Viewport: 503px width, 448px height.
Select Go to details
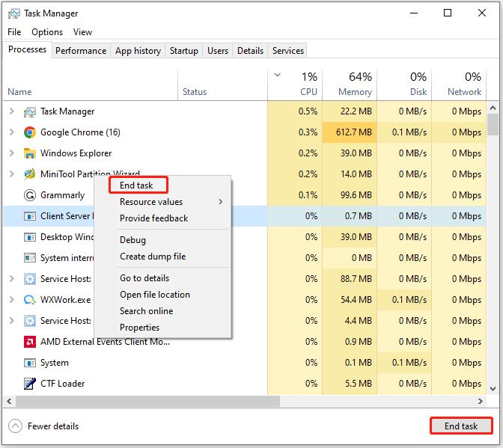point(144,278)
